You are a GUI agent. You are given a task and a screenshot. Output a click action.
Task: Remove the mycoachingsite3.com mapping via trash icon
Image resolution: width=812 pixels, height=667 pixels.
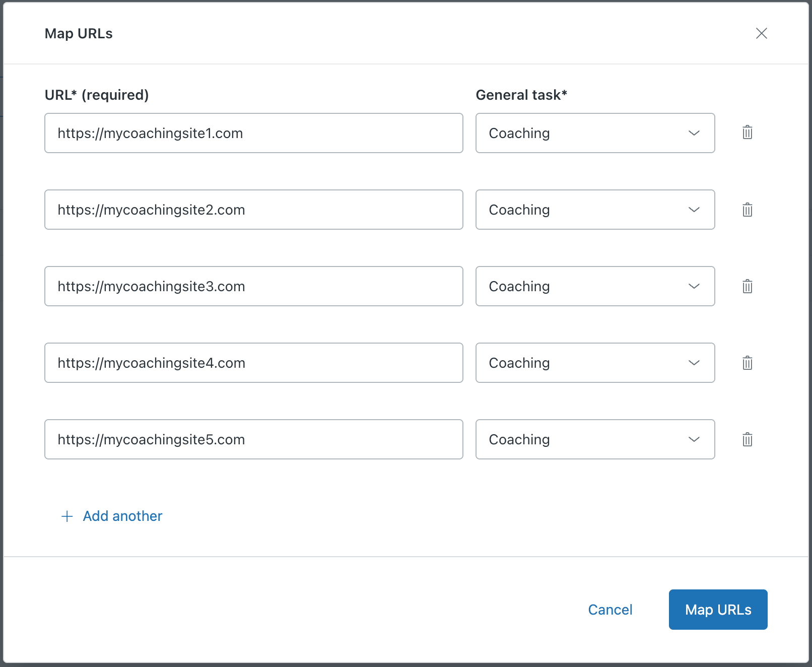coord(747,286)
